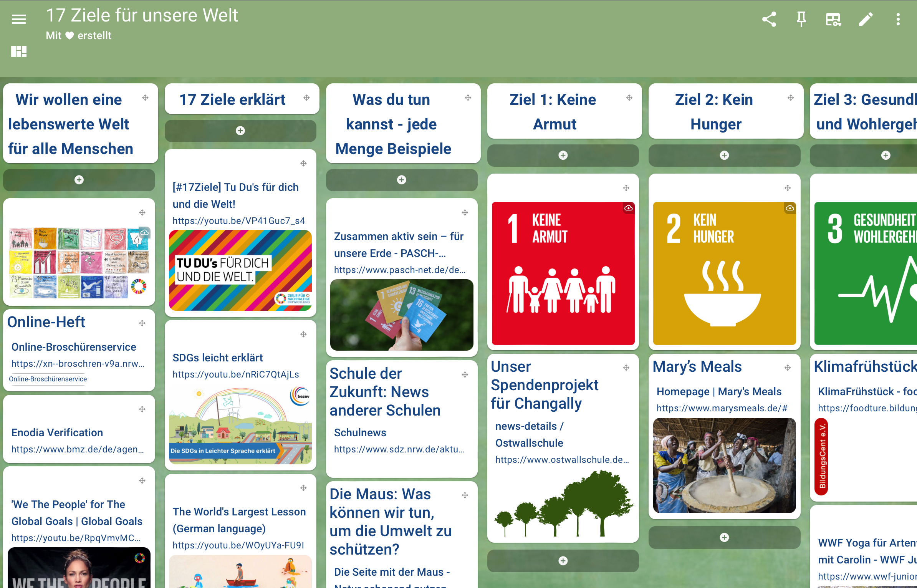This screenshot has height=588, width=917.
Task: Click the share icon in header
Action: pos(769,19)
